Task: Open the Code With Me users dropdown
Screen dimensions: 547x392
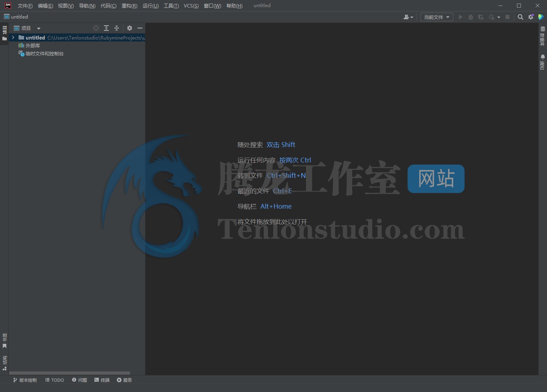Action: [x=408, y=17]
